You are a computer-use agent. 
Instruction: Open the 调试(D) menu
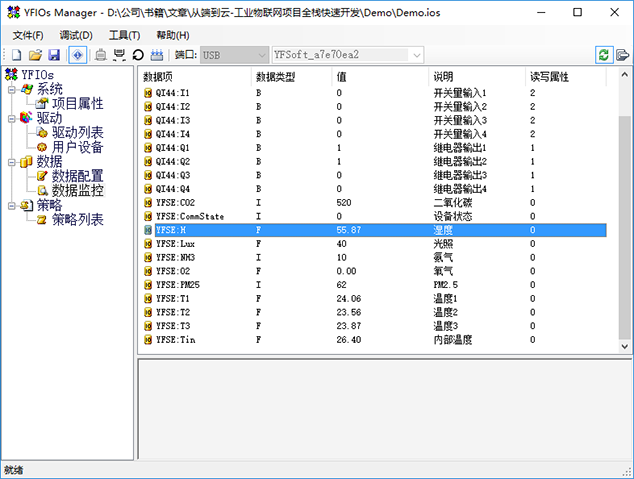(x=76, y=36)
